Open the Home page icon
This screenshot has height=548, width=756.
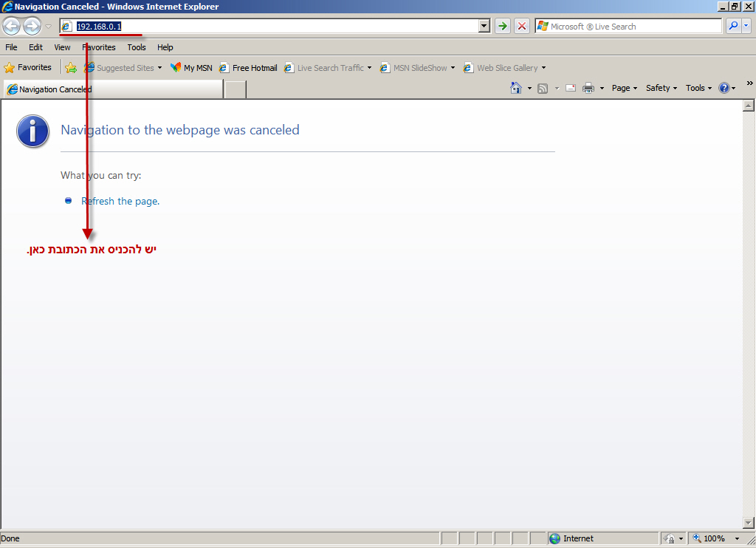[x=517, y=88]
